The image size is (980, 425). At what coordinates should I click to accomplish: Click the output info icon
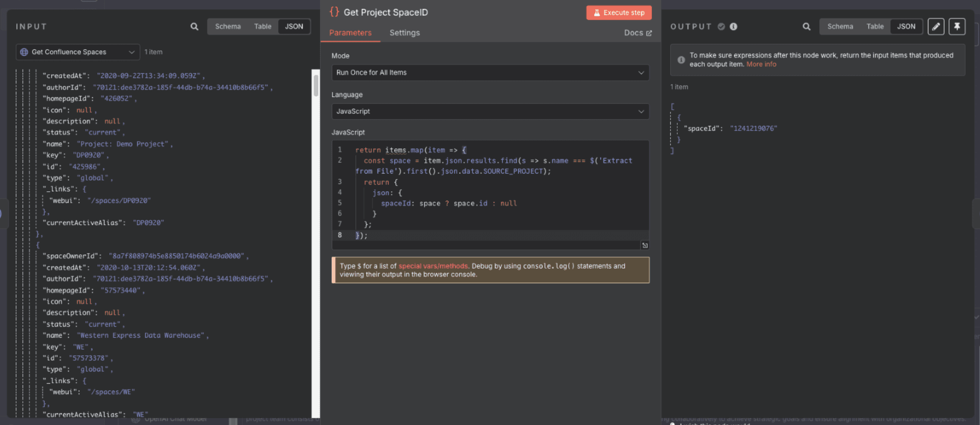coord(733,27)
